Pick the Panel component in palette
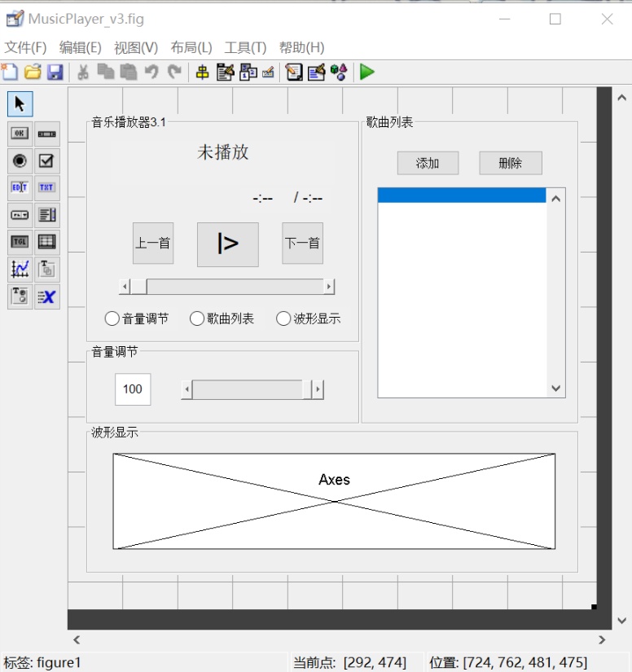This screenshot has height=672, width=632. (x=46, y=269)
